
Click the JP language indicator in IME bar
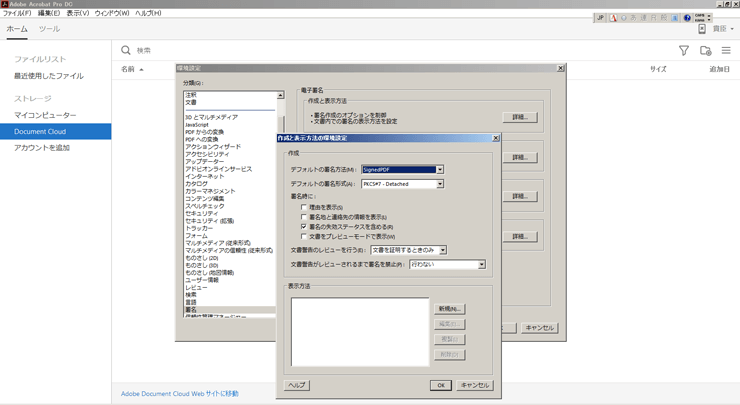click(x=600, y=18)
